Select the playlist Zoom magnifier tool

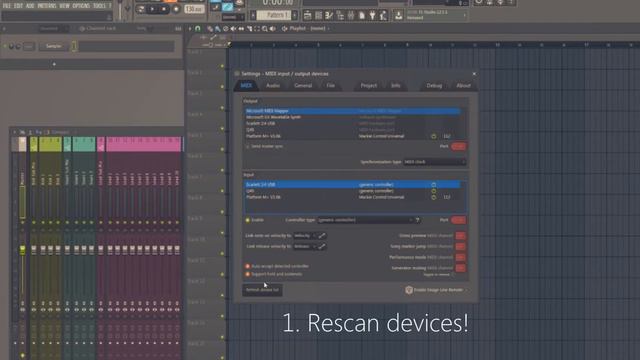pyautogui.click(x=265, y=29)
